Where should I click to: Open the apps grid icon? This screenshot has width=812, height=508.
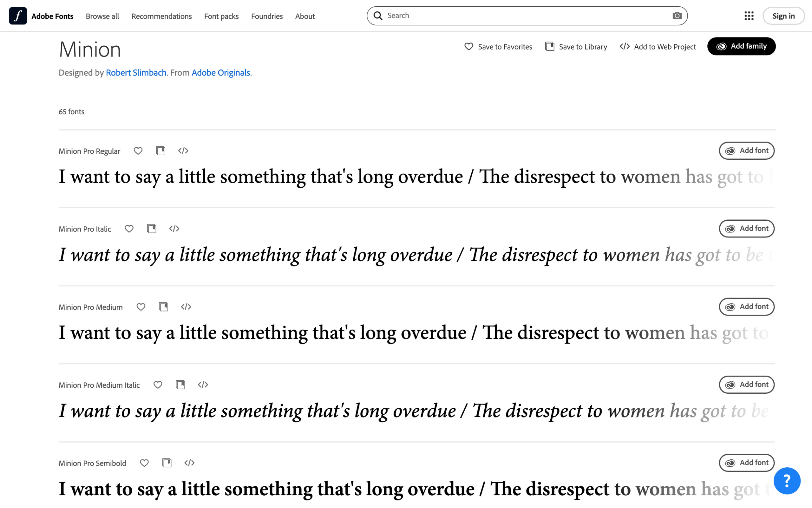click(x=749, y=16)
